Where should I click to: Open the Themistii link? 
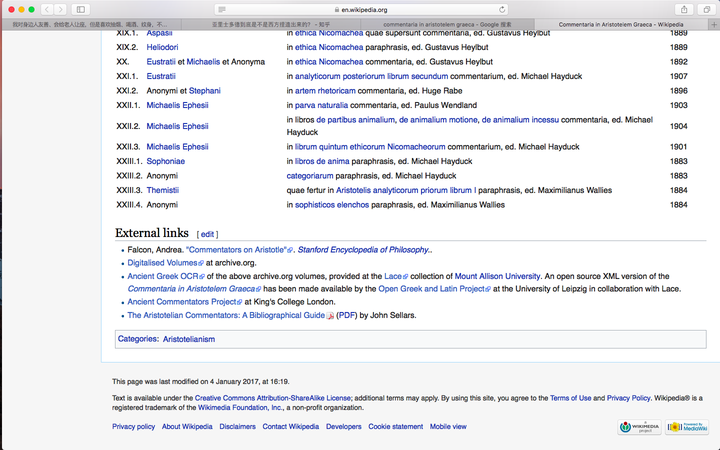click(x=163, y=190)
